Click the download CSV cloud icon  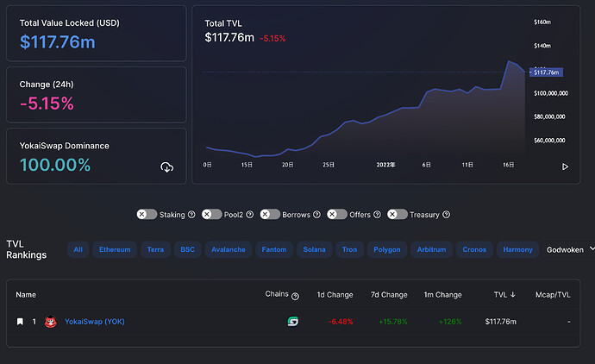[x=167, y=167]
